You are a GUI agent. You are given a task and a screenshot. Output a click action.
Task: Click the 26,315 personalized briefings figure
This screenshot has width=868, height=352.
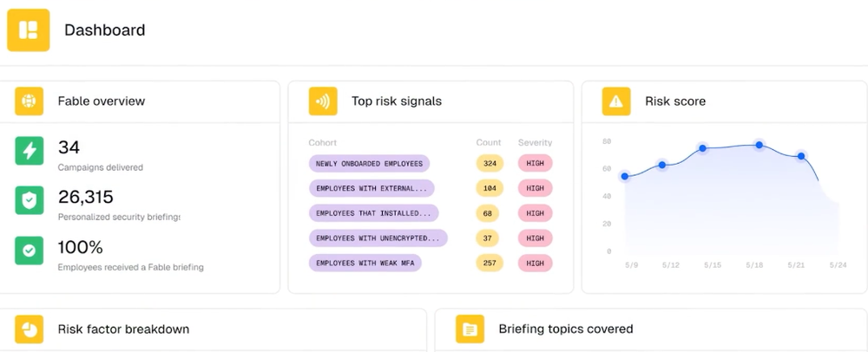pyautogui.click(x=86, y=197)
